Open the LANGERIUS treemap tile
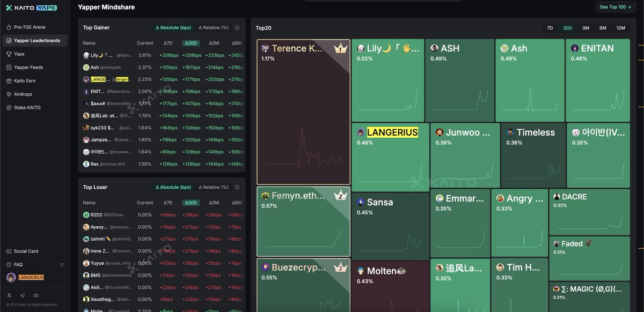 point(390,157)
